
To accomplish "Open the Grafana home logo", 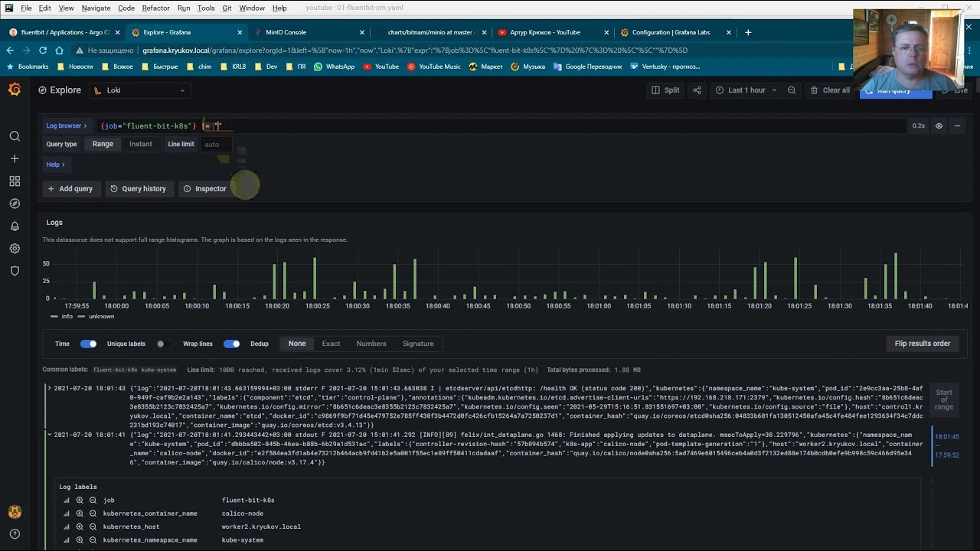I will [x=15, y=90].
